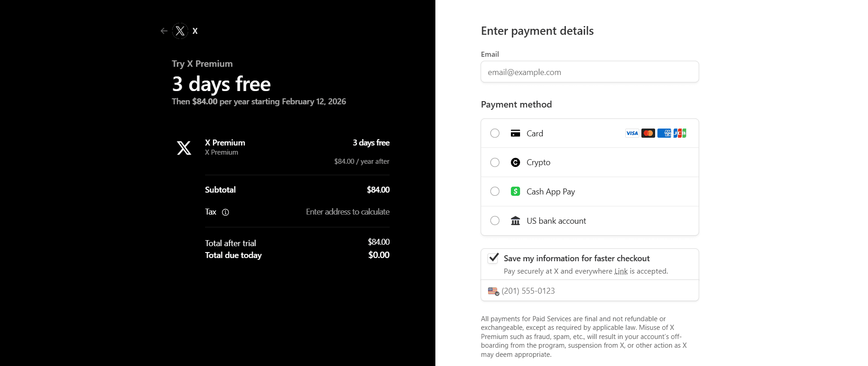Click the 'X' merchant name beside the logo
The image size is (868, 366).
pyautogui.click(x=195, y=31)
